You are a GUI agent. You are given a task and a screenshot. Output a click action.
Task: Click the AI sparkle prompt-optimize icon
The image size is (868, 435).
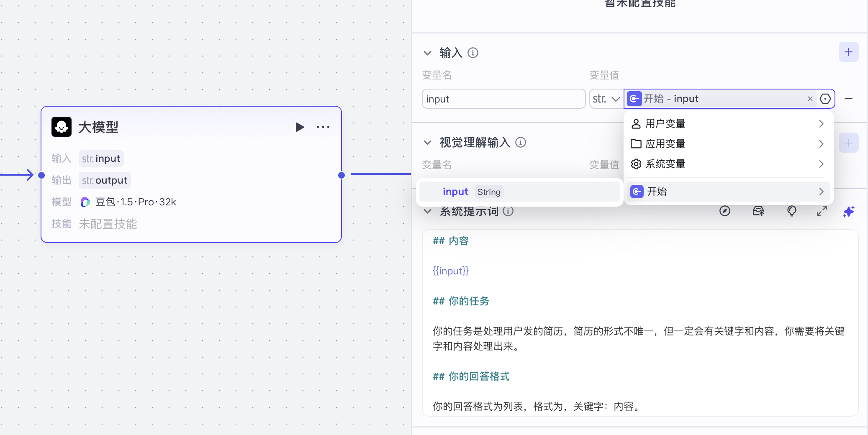[849, 212]
